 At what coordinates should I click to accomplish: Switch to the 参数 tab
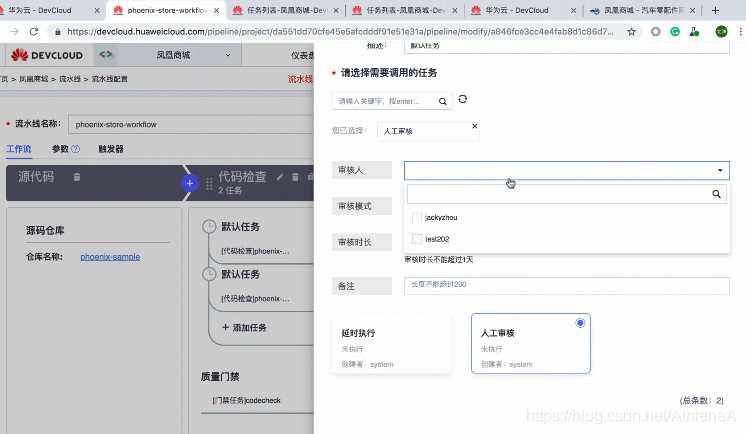(60, 149)
